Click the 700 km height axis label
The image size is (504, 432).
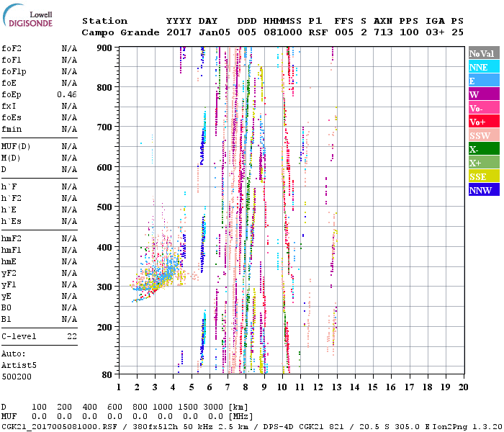(104, 127)
